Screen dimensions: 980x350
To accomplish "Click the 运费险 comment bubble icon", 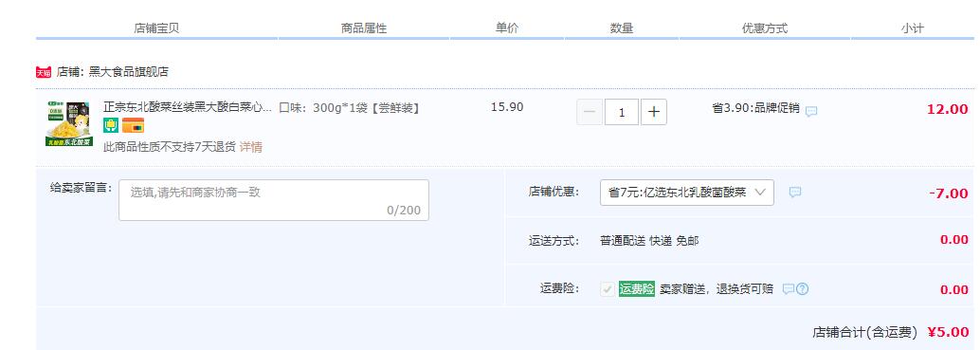I will point(789,288).
